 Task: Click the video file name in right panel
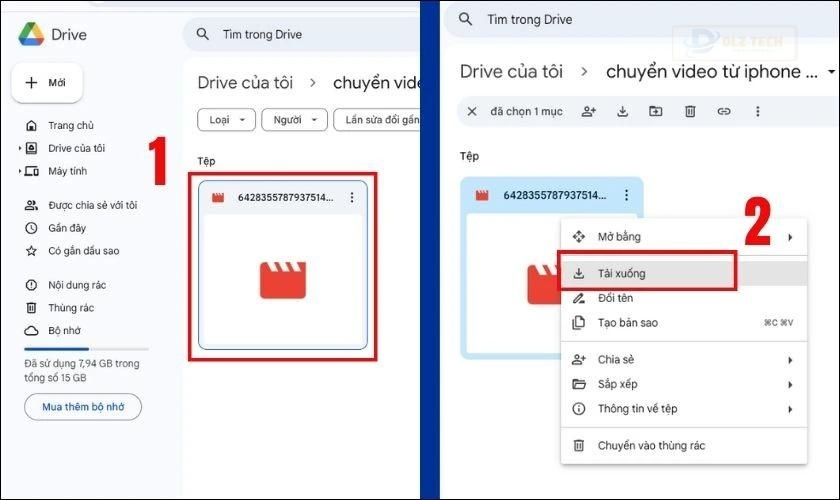tap(554, 195)
